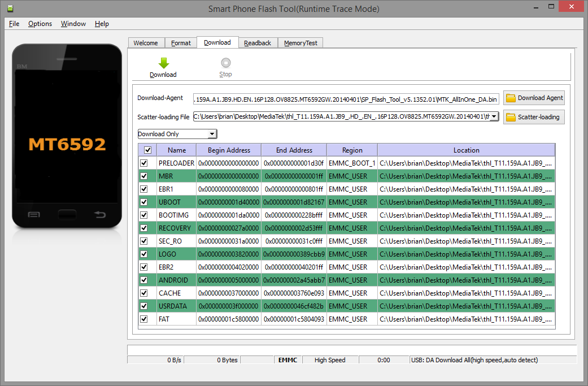The height and width of the screenshot is (386, 588).
Task: Switch to the Readback tab
Action: (258, 42)
